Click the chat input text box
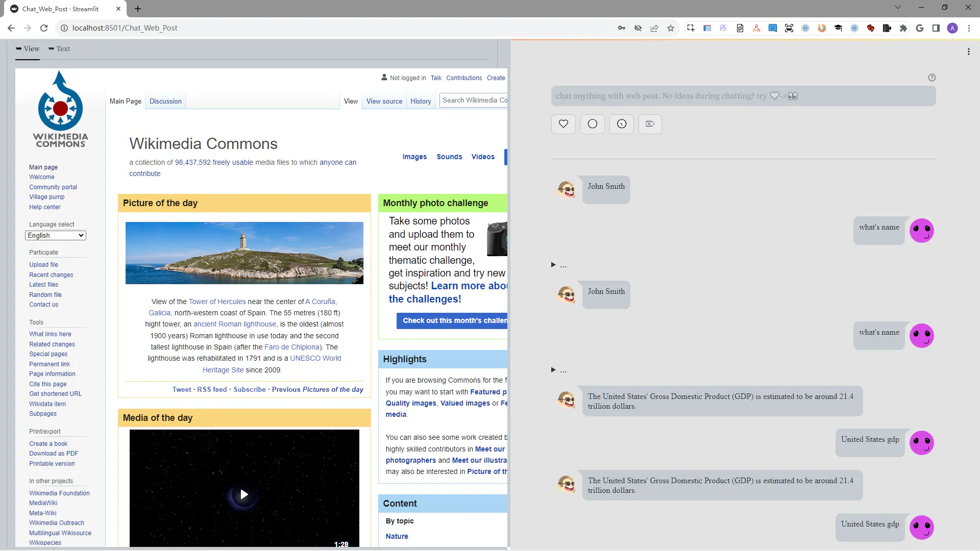Image resolution: width=980 pixels, height=551 pixels. pos(743,96)
